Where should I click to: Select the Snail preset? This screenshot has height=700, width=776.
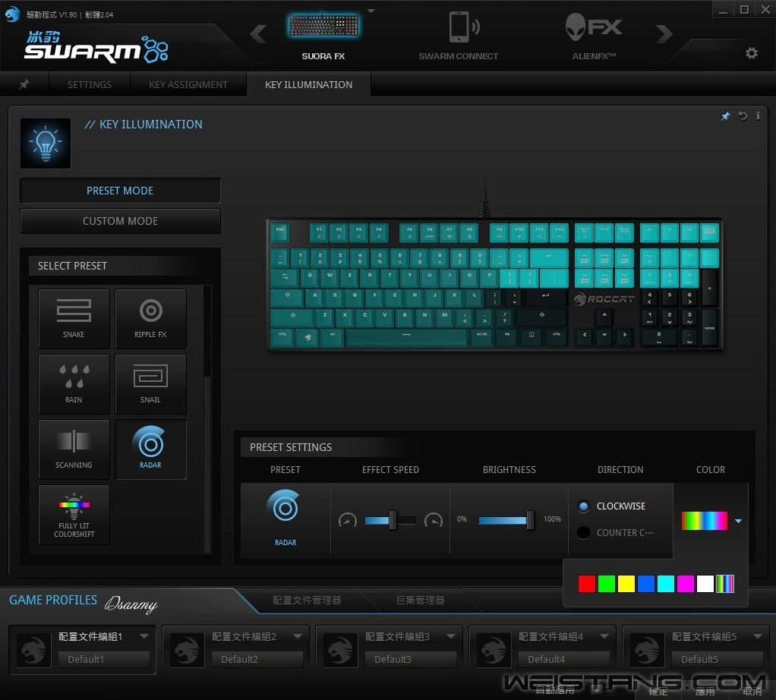click(150, 384)
